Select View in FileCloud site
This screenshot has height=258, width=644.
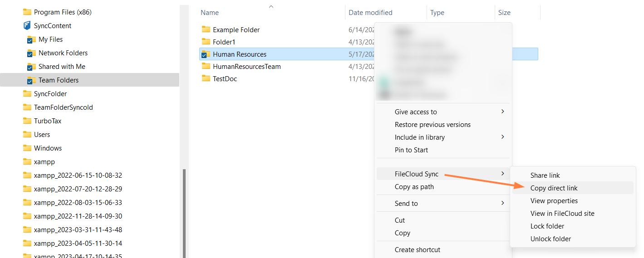pyautogui.click(x=562, y=214)
